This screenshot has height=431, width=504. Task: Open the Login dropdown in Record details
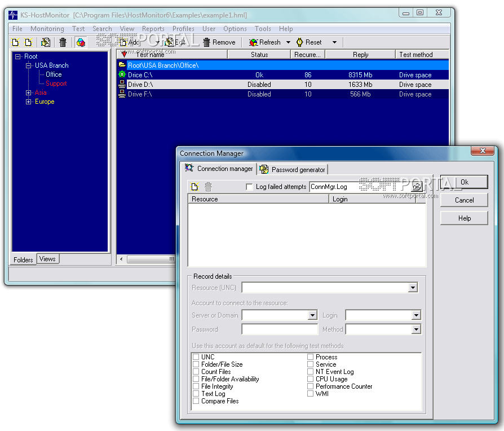[x=416, y=315]
